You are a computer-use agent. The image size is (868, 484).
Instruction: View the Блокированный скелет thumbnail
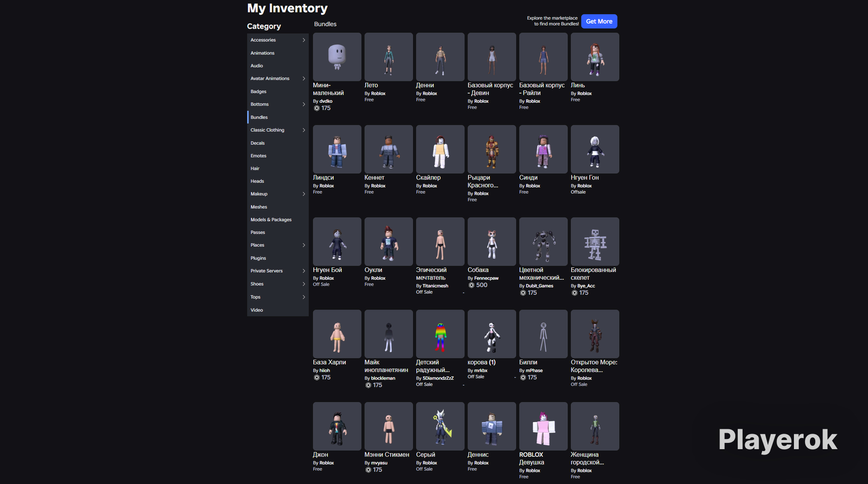tap(595, 242)
